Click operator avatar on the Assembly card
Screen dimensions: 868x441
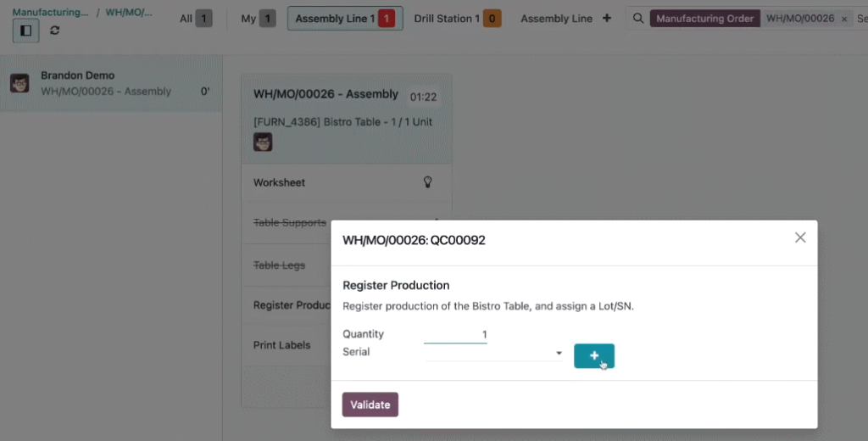pyautogui.click(x=263, y=142)
